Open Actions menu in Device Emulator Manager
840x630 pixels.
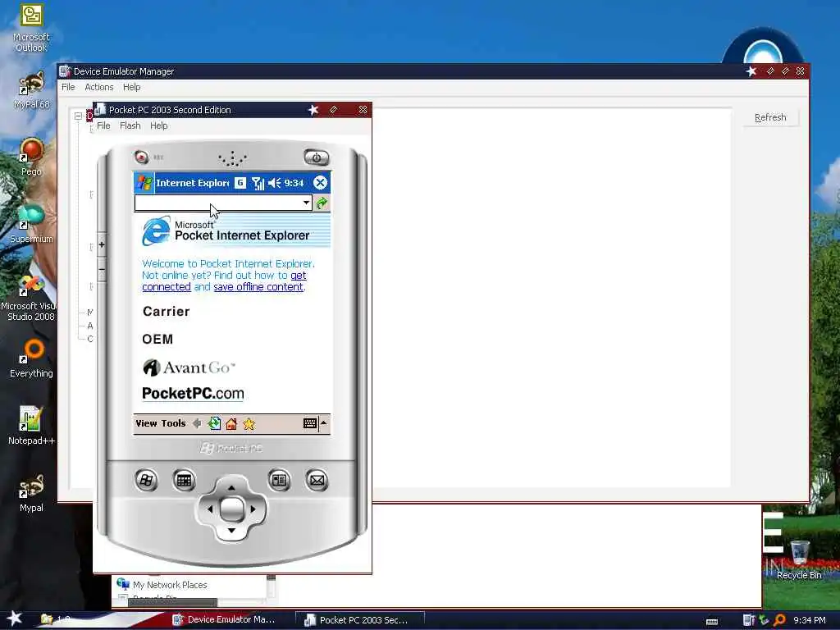[99, 87]
